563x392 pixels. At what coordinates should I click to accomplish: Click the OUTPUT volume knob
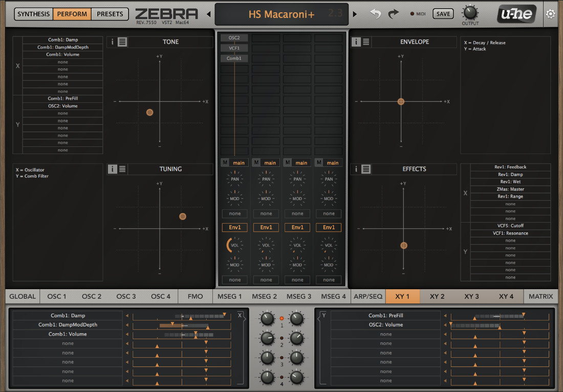470,12
